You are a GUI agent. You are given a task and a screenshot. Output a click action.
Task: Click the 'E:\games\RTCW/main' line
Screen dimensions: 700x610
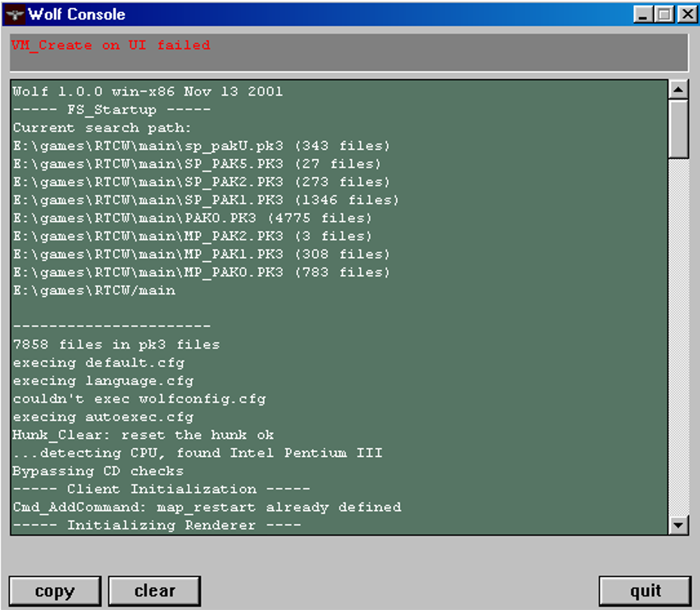pyautogui.click(x=94, y=290)
